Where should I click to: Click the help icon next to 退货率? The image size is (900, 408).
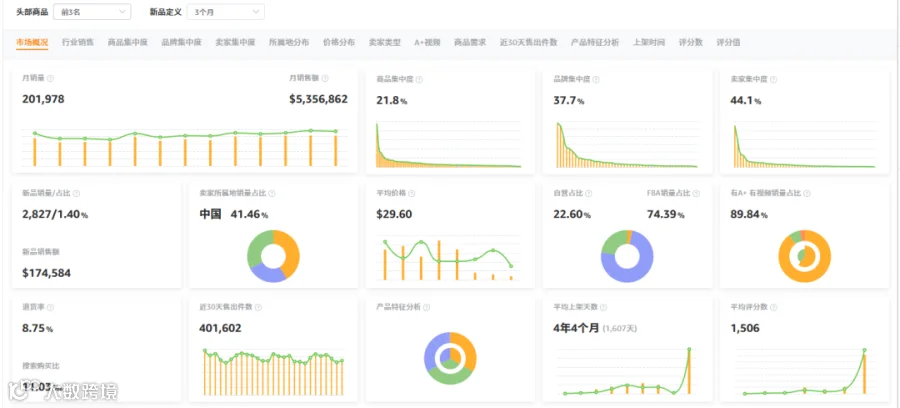point(51,308)
